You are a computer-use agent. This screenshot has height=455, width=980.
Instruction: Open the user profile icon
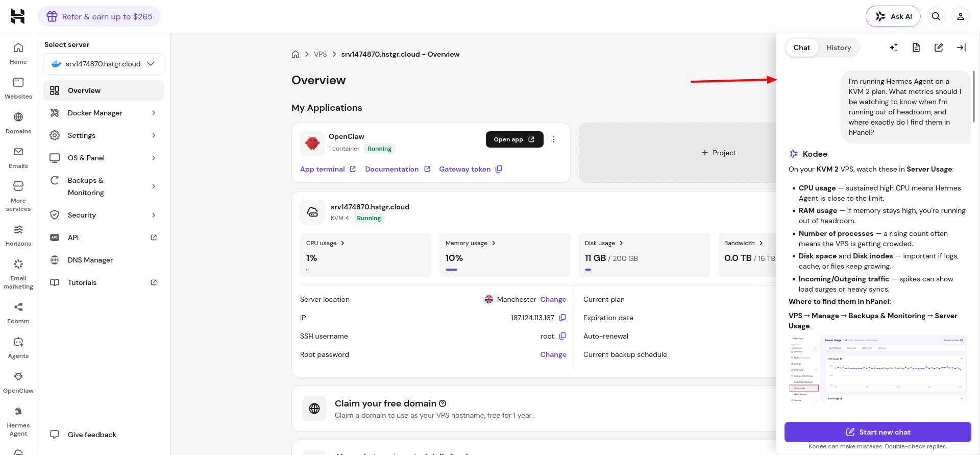[x=961, y=16]
